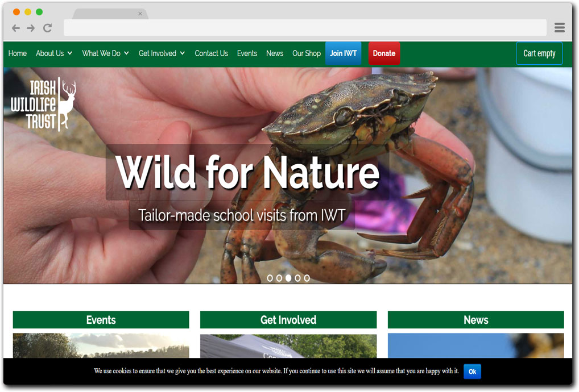Expand the Get Involved dropdown
The image size is (579, 392).
(162, 53)
